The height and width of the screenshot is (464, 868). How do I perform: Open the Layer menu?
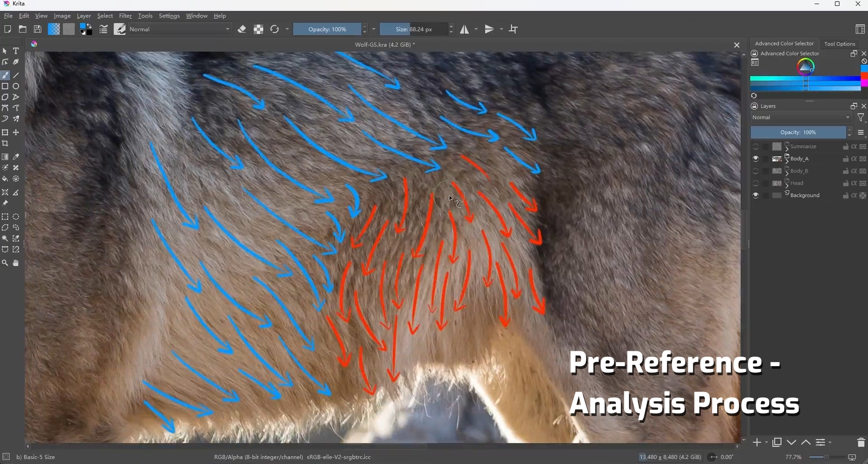(x=84, y=16)
